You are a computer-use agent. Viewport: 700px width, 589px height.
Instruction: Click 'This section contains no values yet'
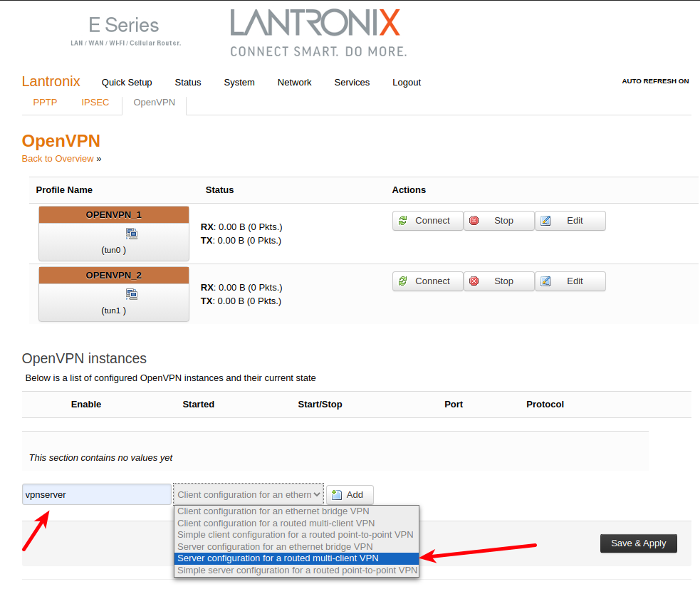[101, 458]
